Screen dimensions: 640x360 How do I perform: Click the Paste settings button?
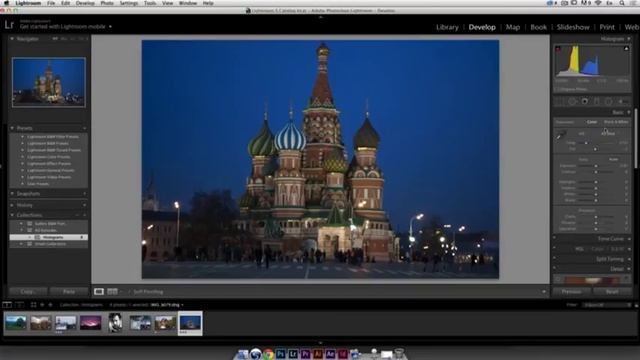coord(69,291)
